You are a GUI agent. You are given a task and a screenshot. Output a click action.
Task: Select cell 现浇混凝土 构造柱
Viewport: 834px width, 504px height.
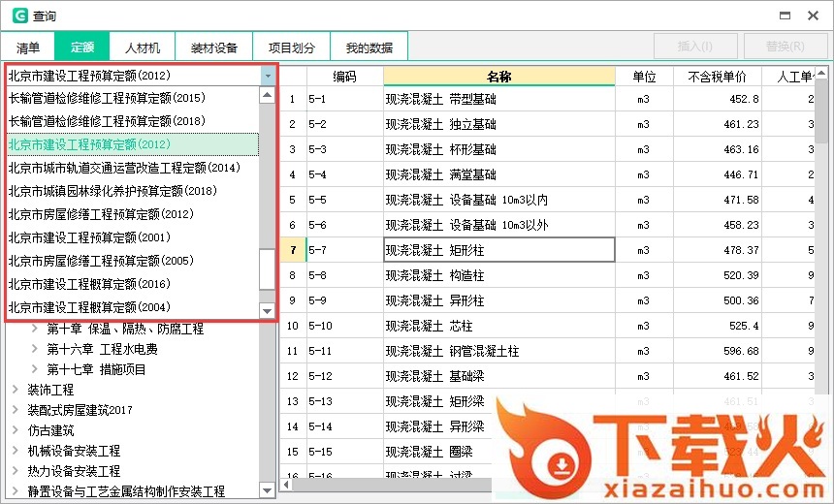pos(498,275)
